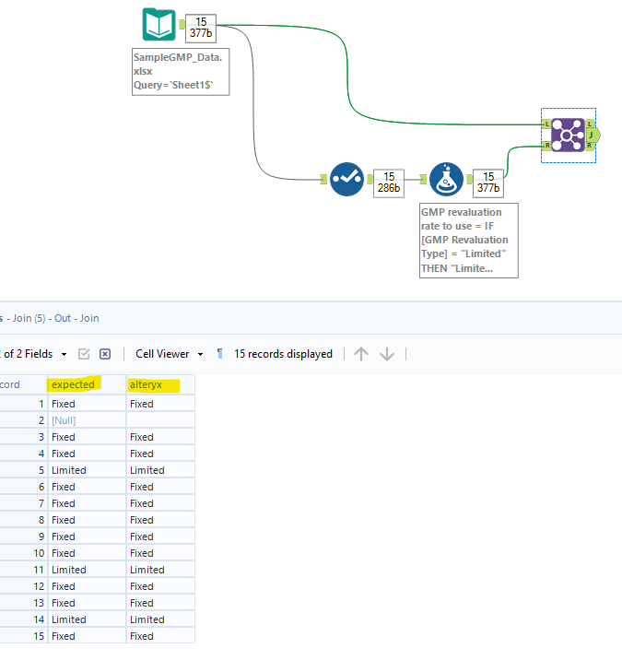Click the GMP revaluation formula annotation

[469, 241]
